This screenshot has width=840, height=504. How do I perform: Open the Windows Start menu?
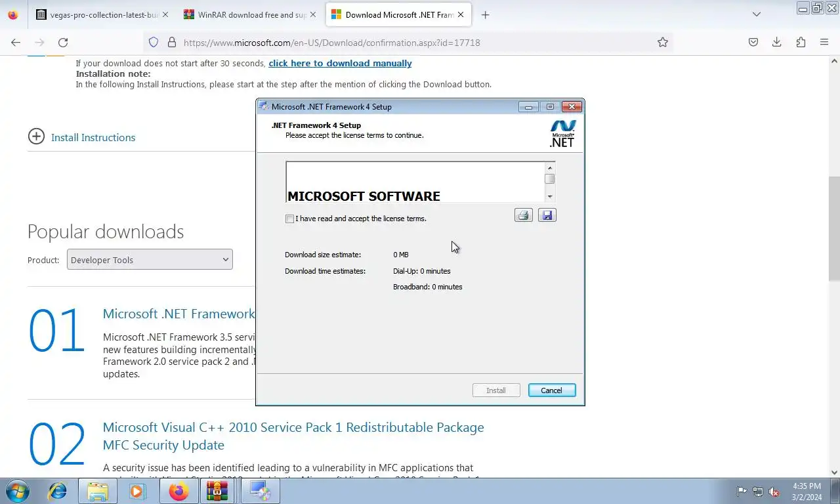coord(17,491)
